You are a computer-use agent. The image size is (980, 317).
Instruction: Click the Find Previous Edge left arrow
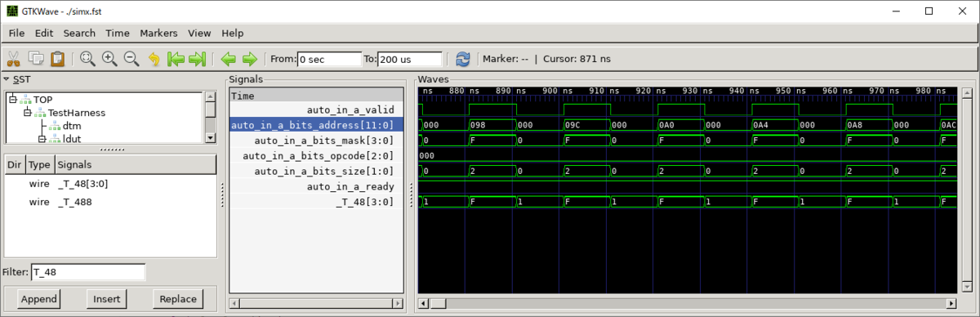pyautogui.click(x=228, y=59)
